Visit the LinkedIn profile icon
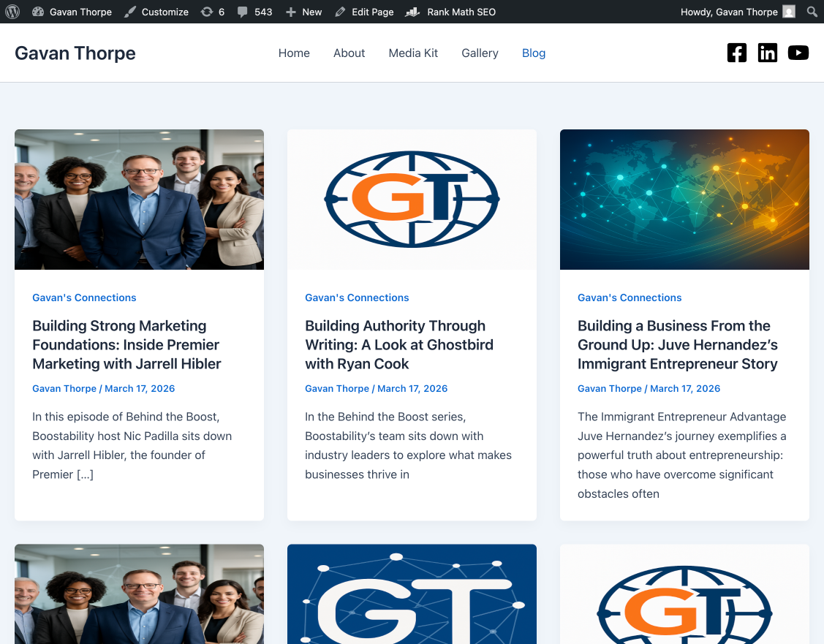 tap(767, 53)
